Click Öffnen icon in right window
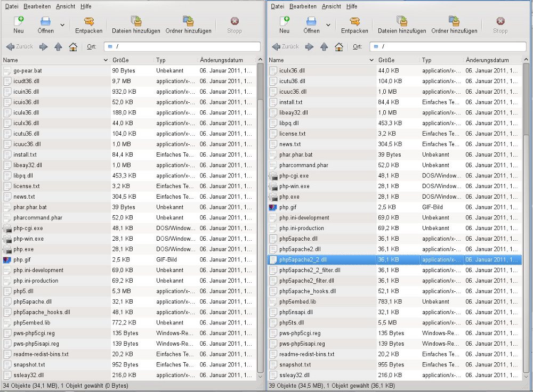Image resolution: width=533 pixels, height=392 pixels. pyautogui.click(x=311, y=21)
